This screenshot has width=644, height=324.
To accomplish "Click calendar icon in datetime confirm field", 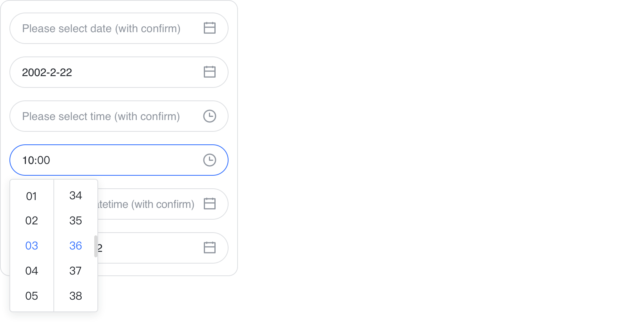I will click(x=210, y=204).
